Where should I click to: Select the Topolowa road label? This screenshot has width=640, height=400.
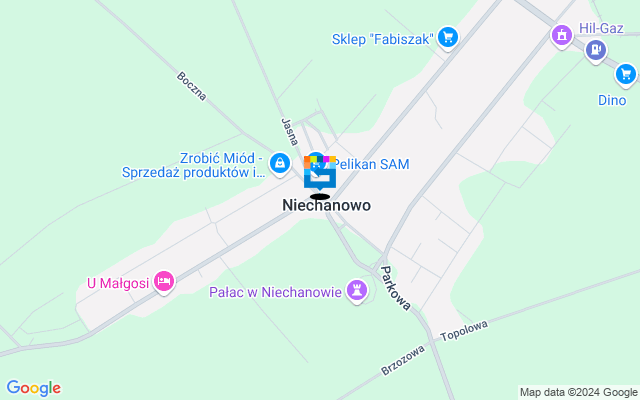(464, 331)
